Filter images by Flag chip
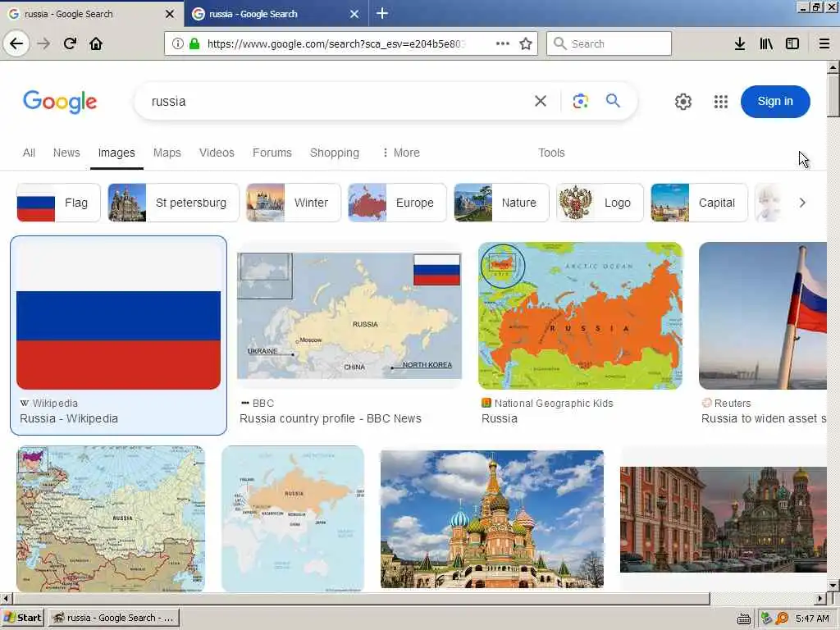 click(x=58, y=203)
